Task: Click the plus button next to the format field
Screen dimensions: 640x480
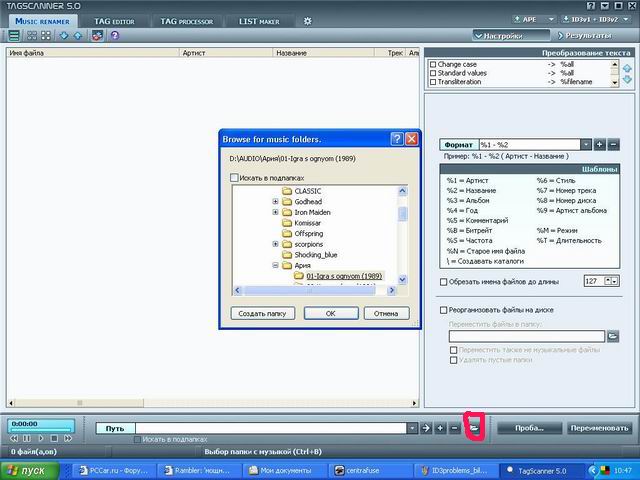Action: (x=600, y=145)
